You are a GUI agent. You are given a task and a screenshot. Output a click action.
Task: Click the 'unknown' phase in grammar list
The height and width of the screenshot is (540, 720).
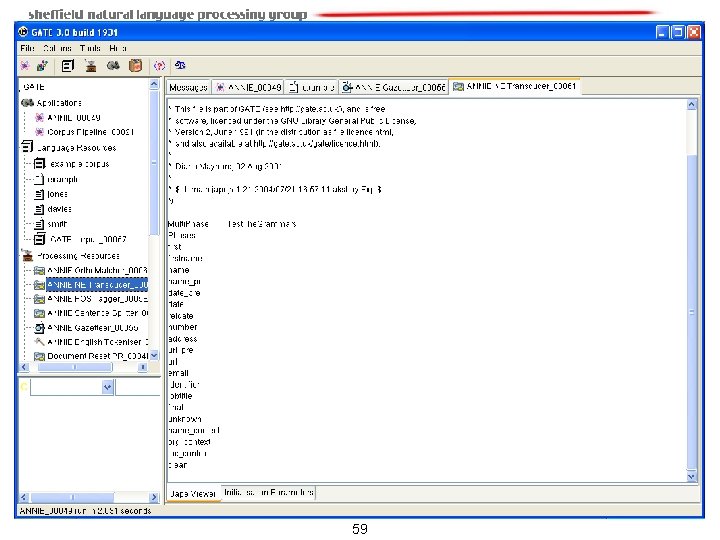pyautogui.click(x=185, y=419)
